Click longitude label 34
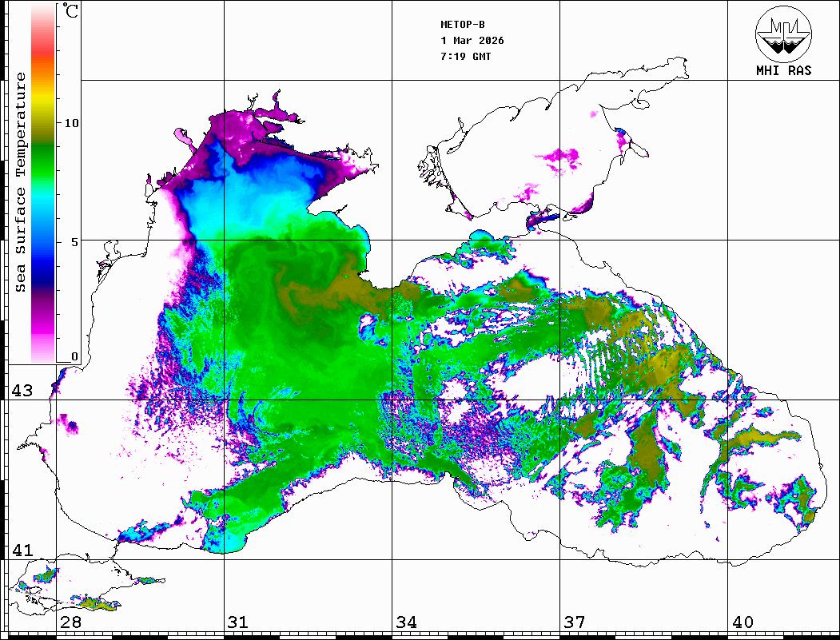The height and width of the screenshot is (640, 840). coord(406,622)
